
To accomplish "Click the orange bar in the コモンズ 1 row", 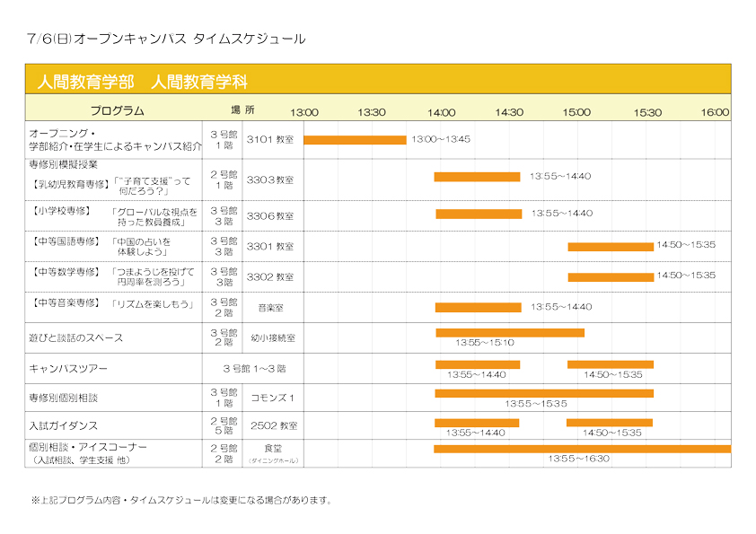I will click(x=544, y=393).
